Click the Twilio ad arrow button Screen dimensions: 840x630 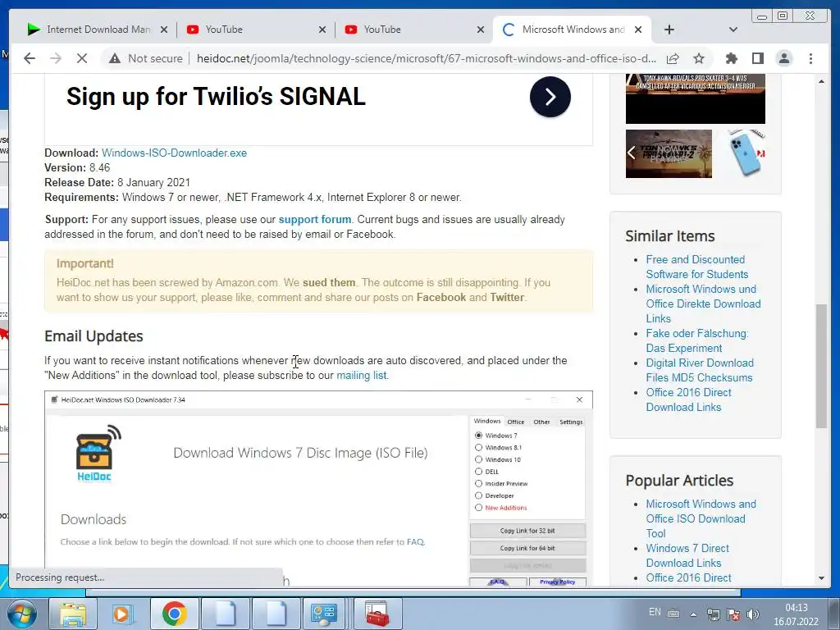(550, 97)
